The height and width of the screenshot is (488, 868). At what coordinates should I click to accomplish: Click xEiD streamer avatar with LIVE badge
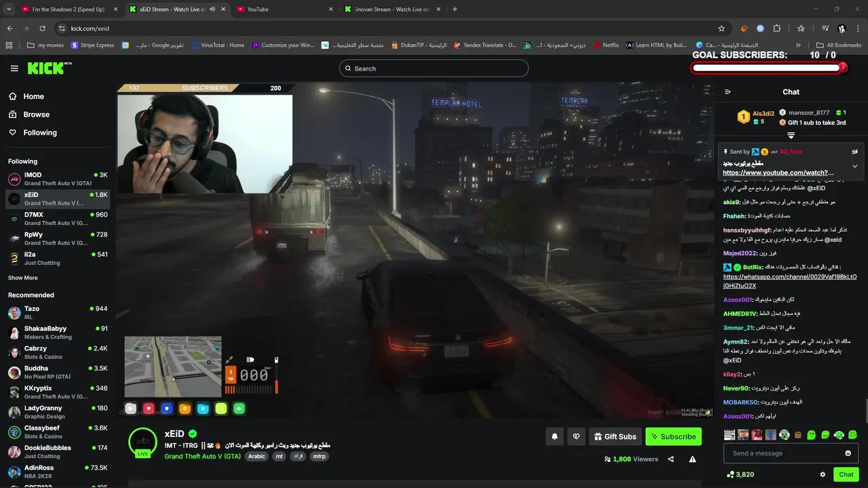142,443
